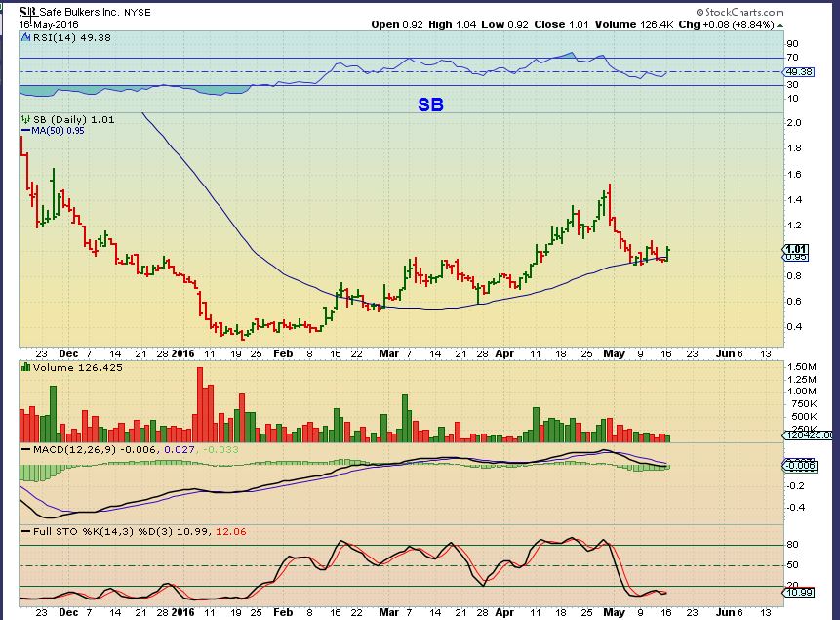Click the 2.0 price axis label
The width and height of the screenshot is (840, 620).
click(794, 123)
